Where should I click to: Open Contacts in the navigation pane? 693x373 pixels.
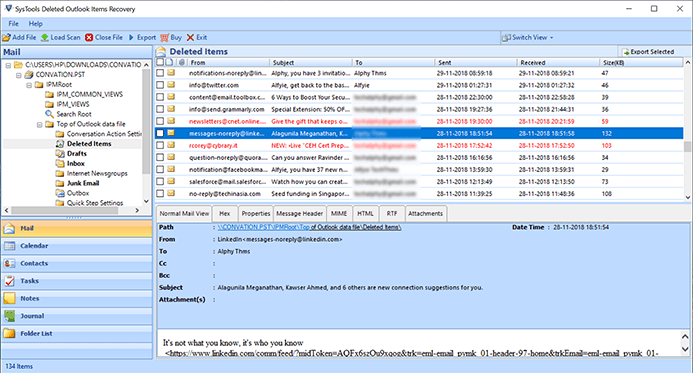(x=77, y=263)
